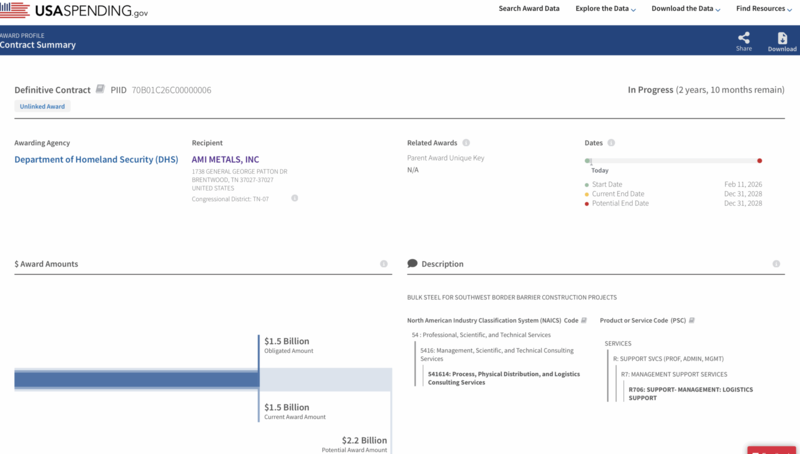
Task: Open the Search Award Data page
Action: click(x=529, y=9)
